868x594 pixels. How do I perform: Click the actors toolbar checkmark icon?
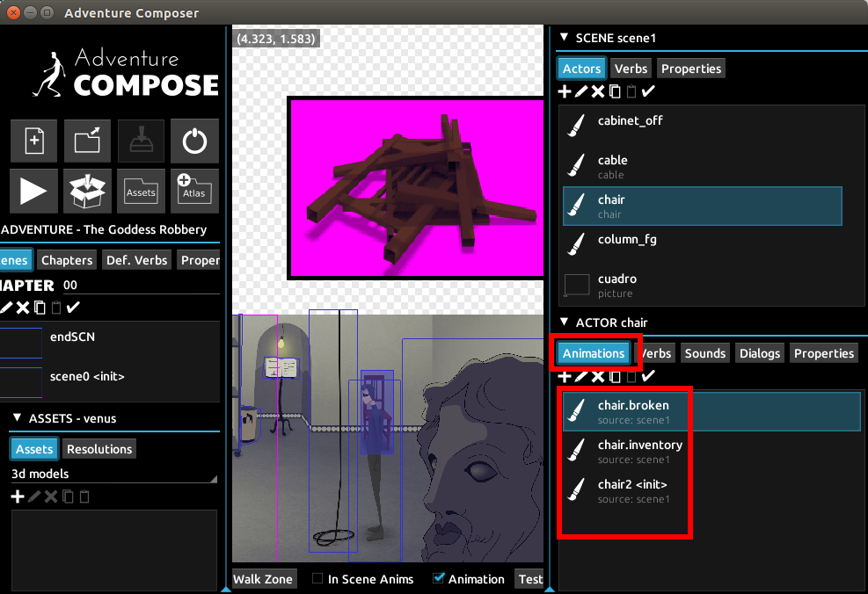click(x=648, y=91)
